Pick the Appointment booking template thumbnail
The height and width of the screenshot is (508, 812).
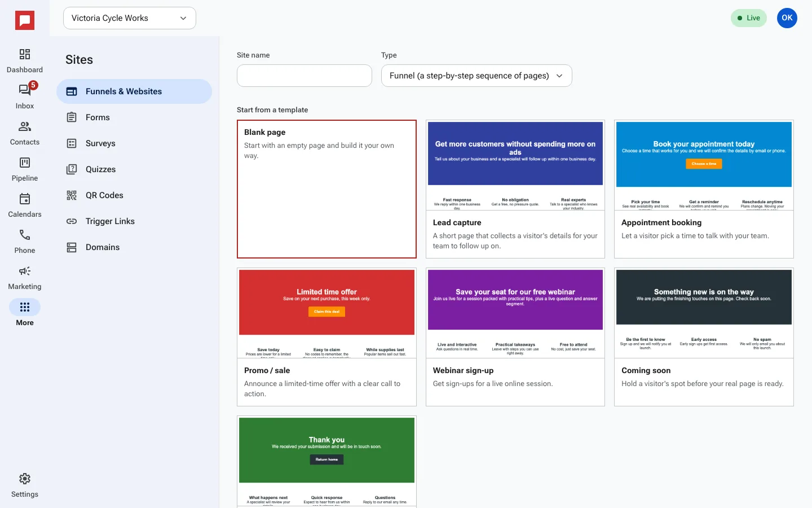(x=704, y=166)
